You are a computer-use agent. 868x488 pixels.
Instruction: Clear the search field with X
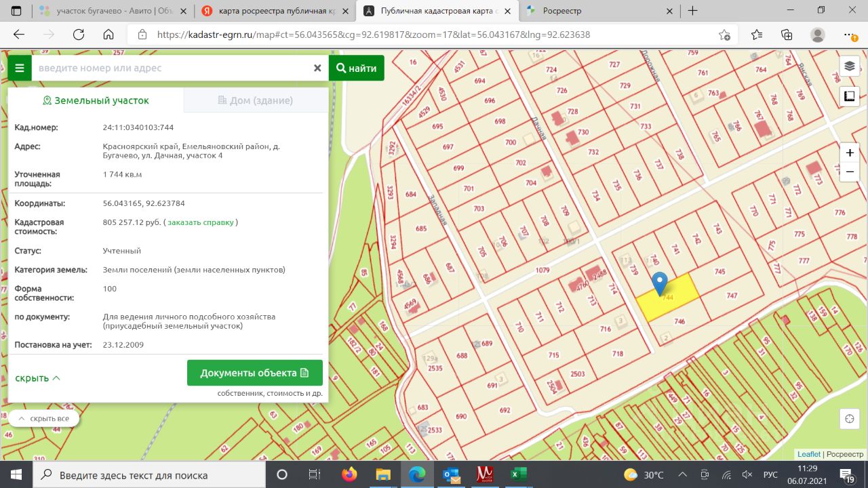pos(317,68)
